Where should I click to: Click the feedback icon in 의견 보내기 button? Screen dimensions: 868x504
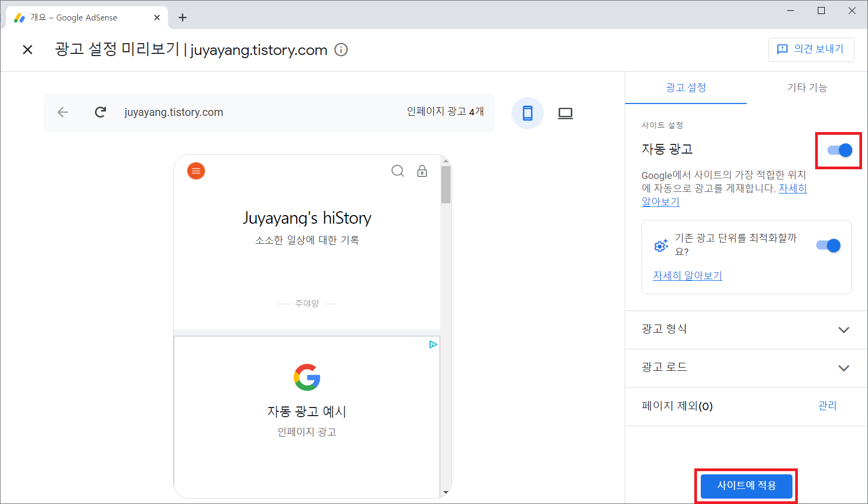coord(782,49)
